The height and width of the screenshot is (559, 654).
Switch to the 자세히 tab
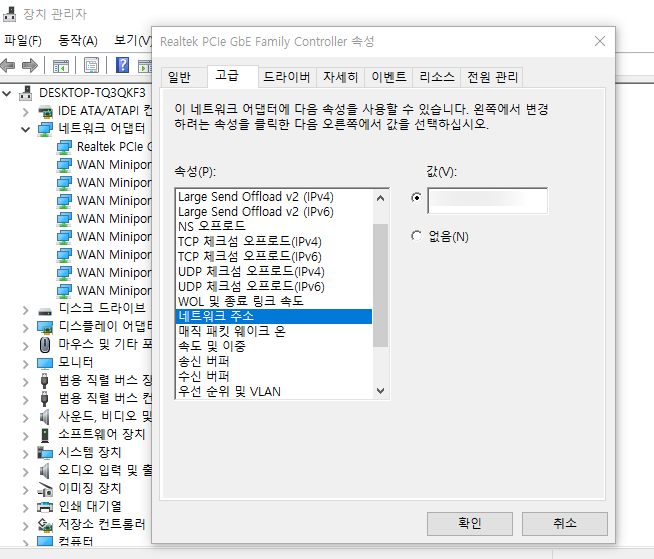(x=340, y=77)
